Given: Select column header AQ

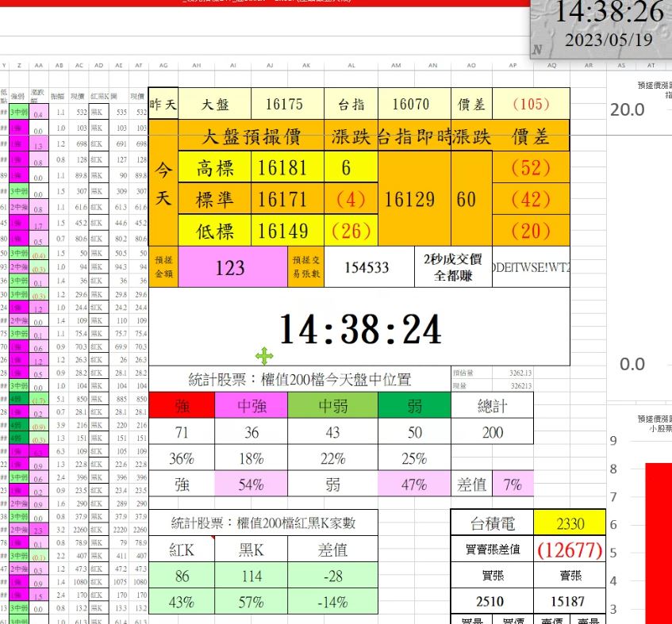Looking at the screenshot, I should [551, 66].
